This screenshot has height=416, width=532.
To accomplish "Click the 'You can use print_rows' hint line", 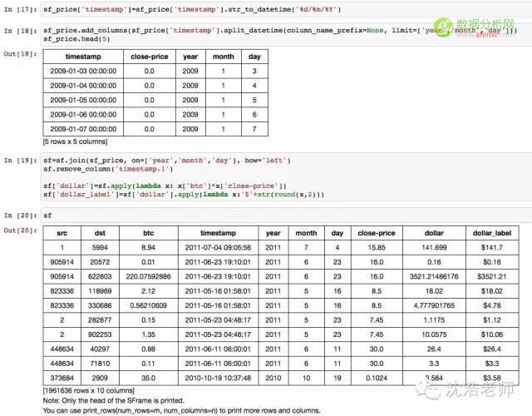I will (181, 410).
